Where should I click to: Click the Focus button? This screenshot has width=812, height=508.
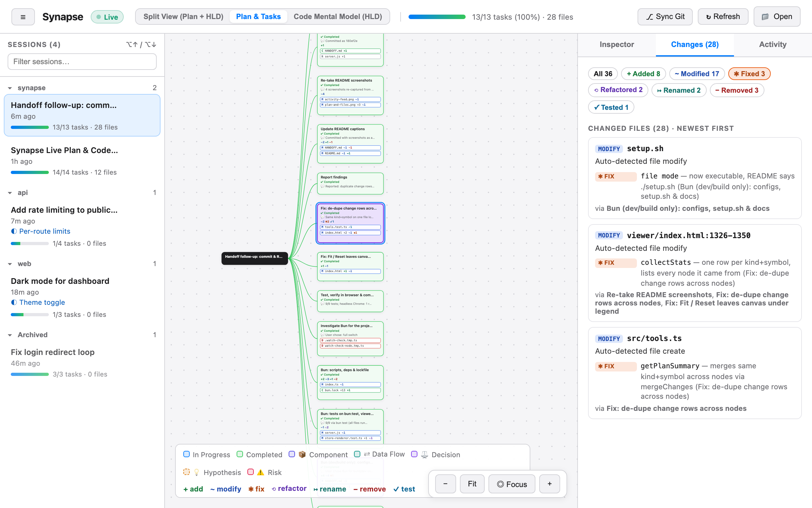512,484
